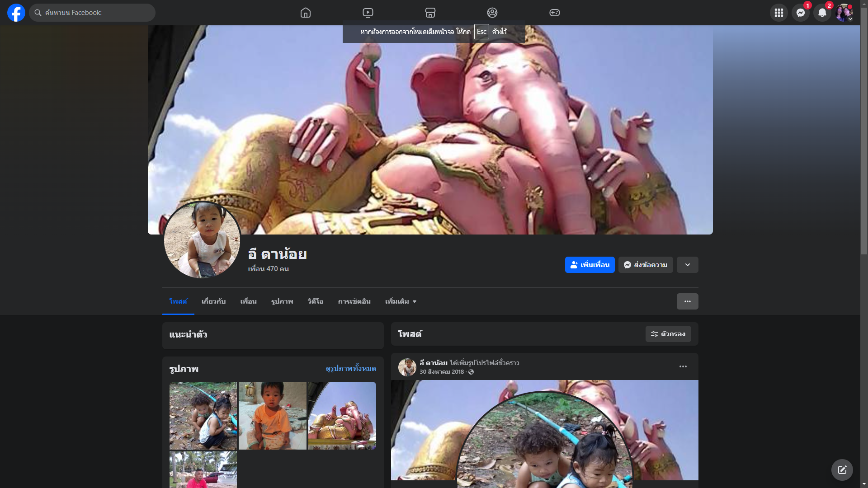Open the apps grid menu icon
This screenshot has width=868, height=488.
point(778,13)
